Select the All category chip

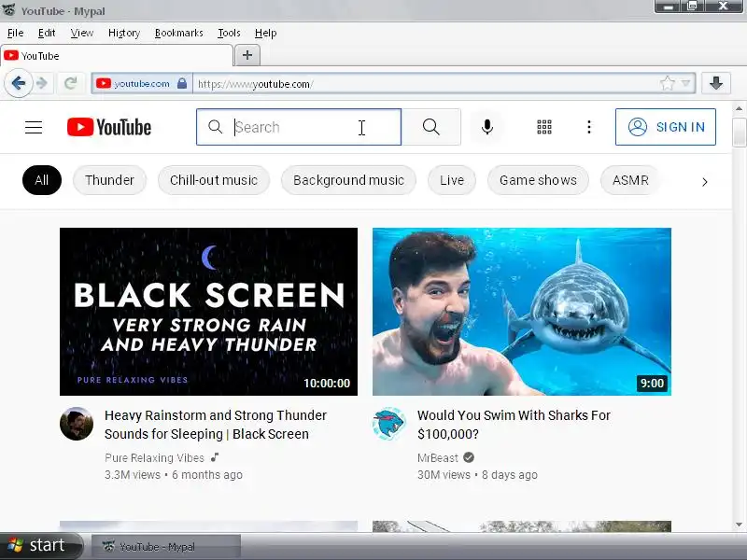click(x=42, y=180)
